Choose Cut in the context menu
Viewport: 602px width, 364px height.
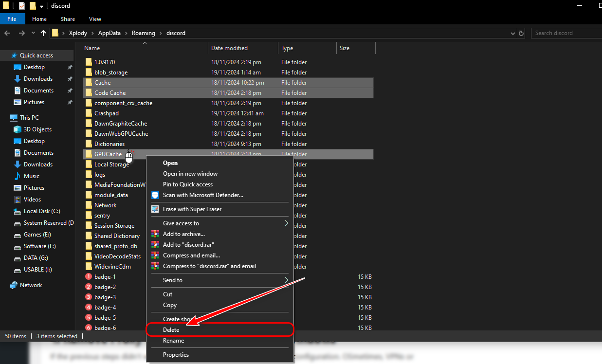click(220, 294)
